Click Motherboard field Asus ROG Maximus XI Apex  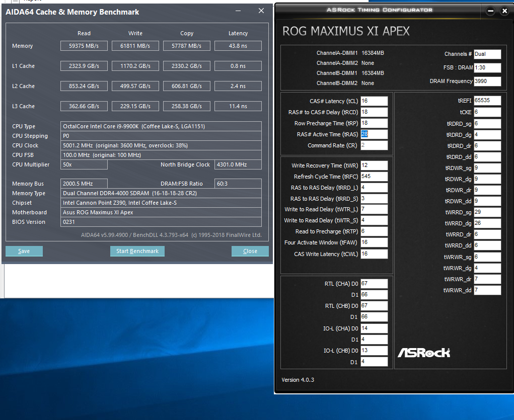(x=161, y=212)
